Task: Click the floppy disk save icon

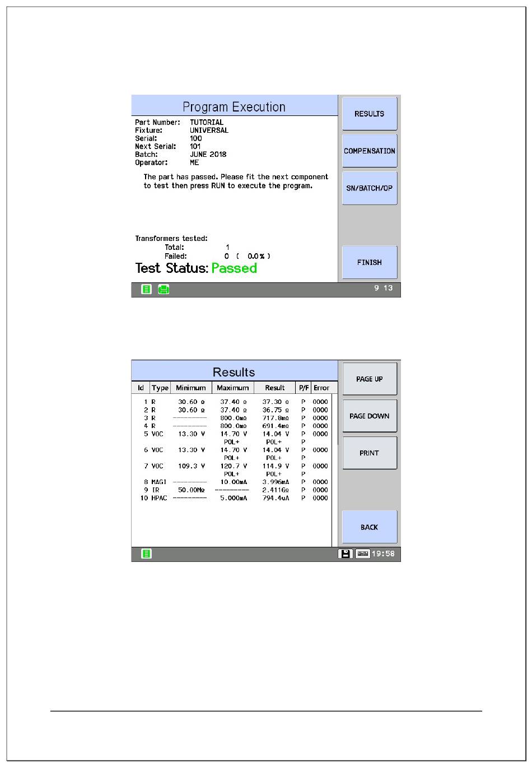Action: point(346,554)
